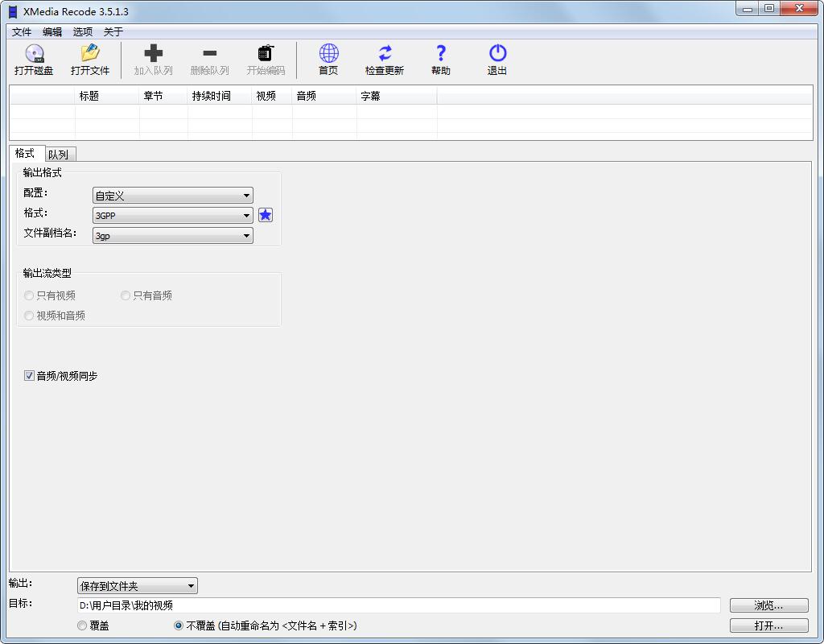Open a disc with 打开磁盘

tap(34, 60)
